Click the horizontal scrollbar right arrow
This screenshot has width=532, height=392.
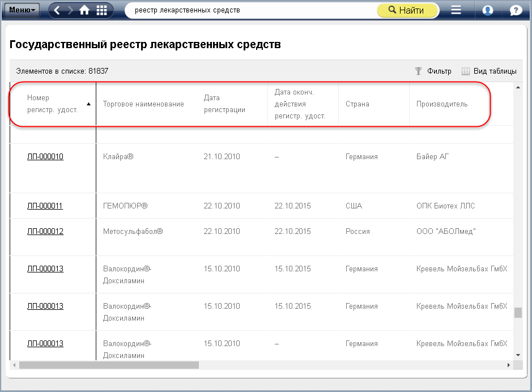coord(509,365)
